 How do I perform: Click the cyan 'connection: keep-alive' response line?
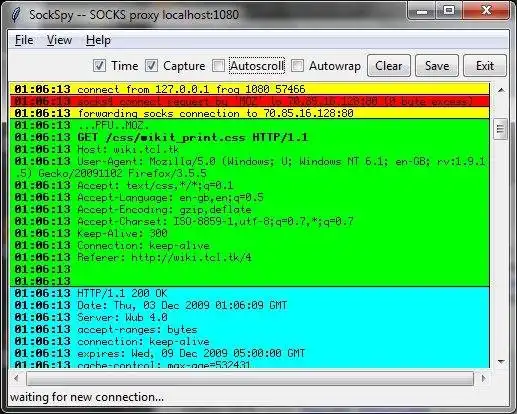pos(250,341)
